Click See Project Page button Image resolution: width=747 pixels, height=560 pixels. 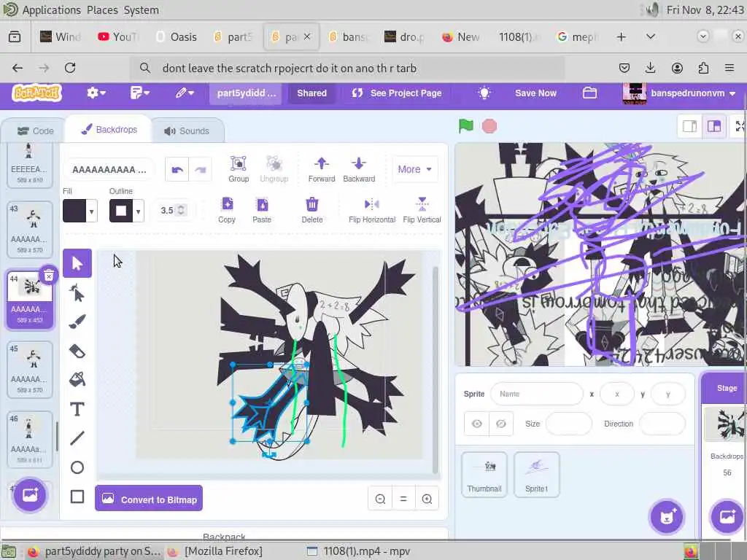(397, 93)
